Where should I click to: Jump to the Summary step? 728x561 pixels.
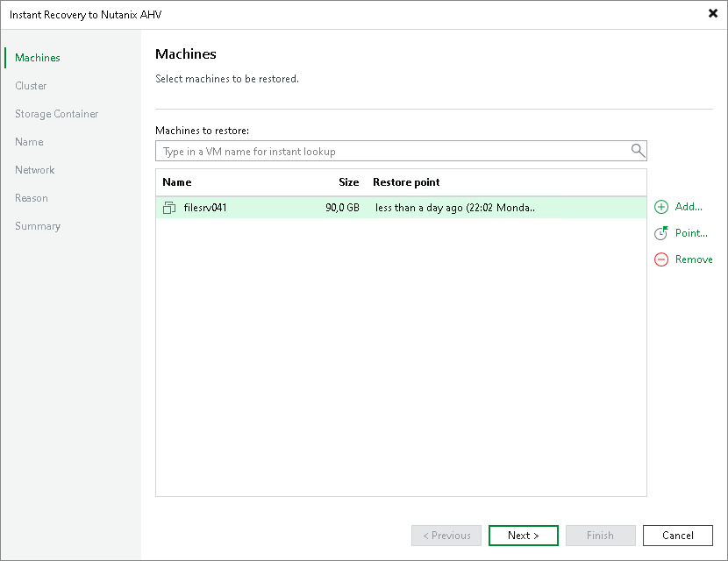[38, 226]
